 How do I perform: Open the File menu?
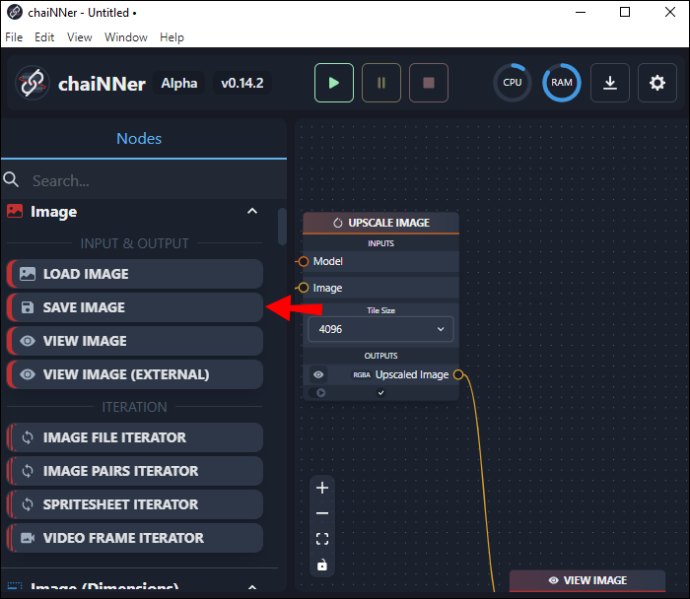(x=14, y=37)
